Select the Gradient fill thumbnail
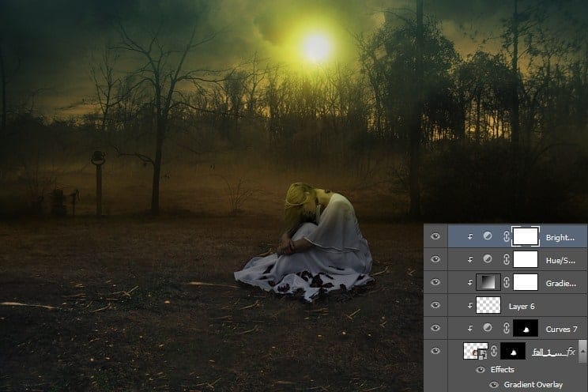 click(x=488, y=282)
